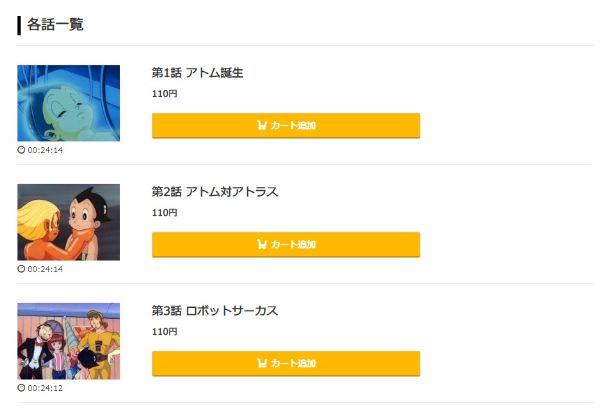Click the title 第3話 ロボットサーカス
Image resolution: width=600 pixels, height=409 pixels.
click(x=214, y=311)
